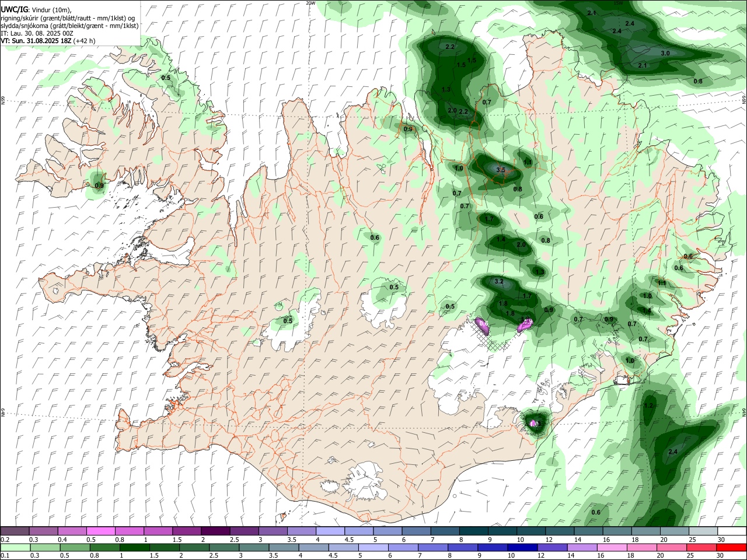747x560 pixels.
Task: Click the 15W longitude label at the top
Action: tap(619, 3)
